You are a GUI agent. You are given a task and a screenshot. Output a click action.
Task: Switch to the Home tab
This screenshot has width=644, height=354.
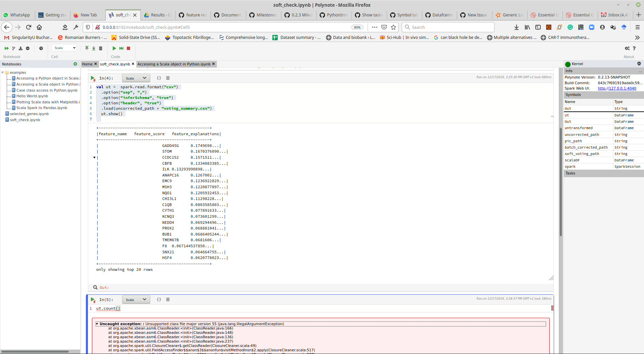pos(87,64)
